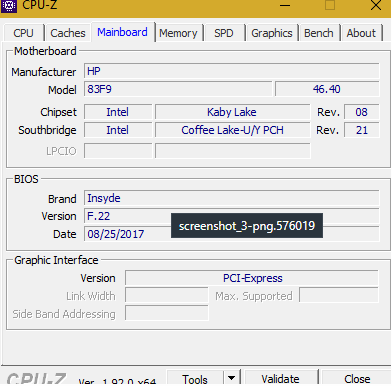Expand the Tools dropdown arrow
Image resolution: width=392 pixels, height=386 pixels.
232,378
